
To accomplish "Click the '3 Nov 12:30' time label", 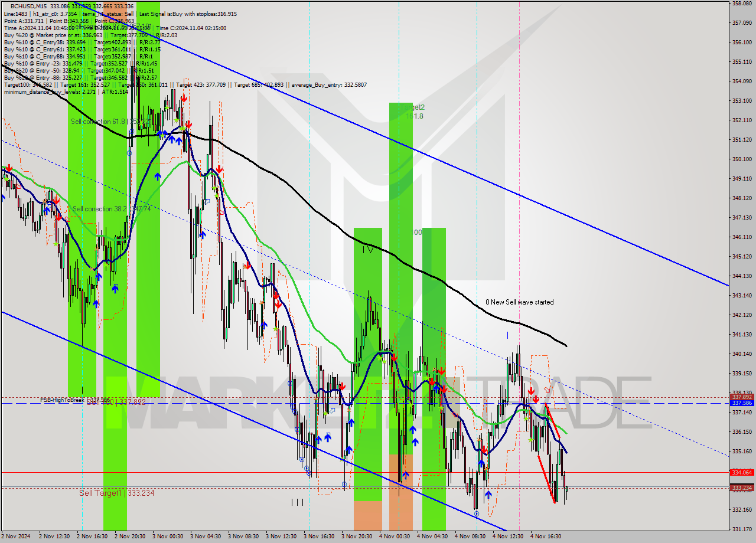I will tap(282, 537).
